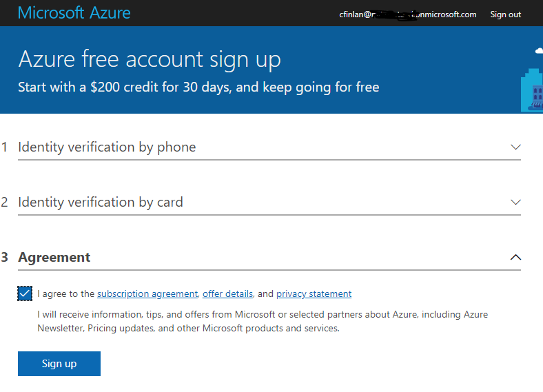Click step number 2 beside card verification
543x392 pixels.
tap(5, 202)
